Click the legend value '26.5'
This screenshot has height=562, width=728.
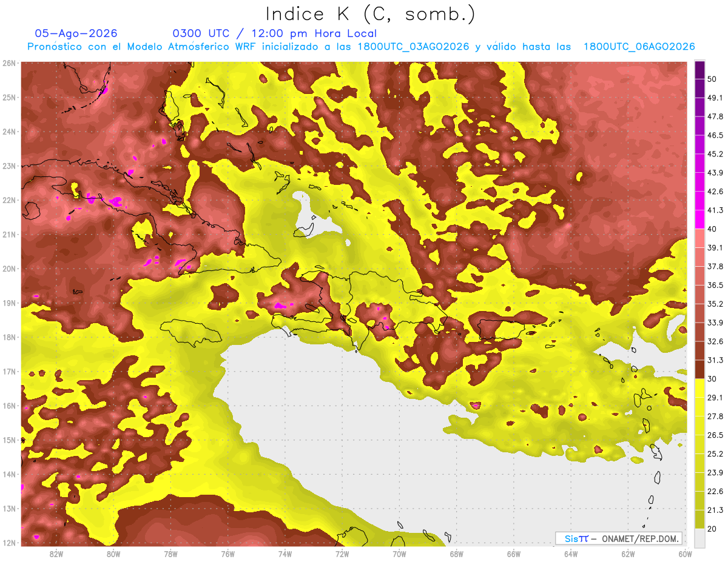pyautogui.click(x=716, y=435)
